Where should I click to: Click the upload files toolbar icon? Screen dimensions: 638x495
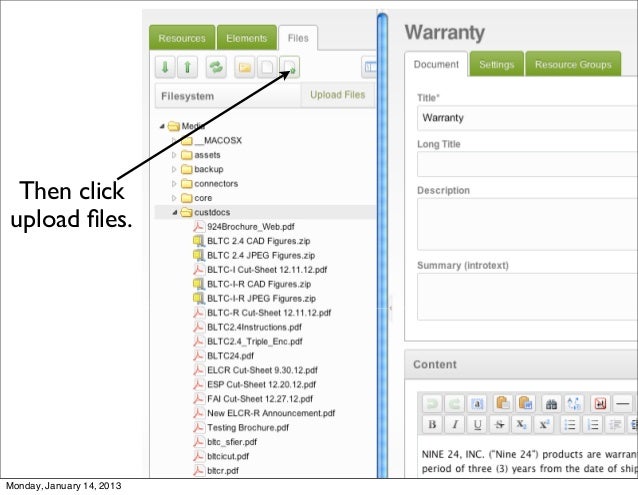point(290,67)
